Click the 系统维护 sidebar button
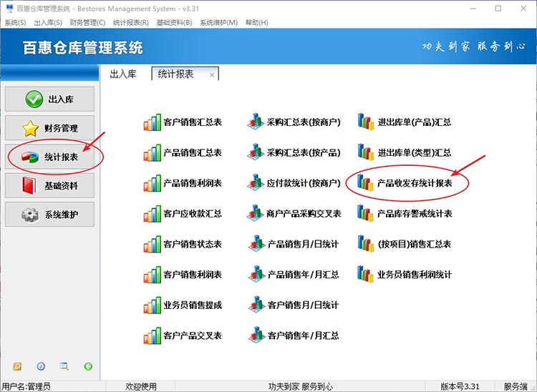Viewport: 537px width, 392px height. click(49, 214)
